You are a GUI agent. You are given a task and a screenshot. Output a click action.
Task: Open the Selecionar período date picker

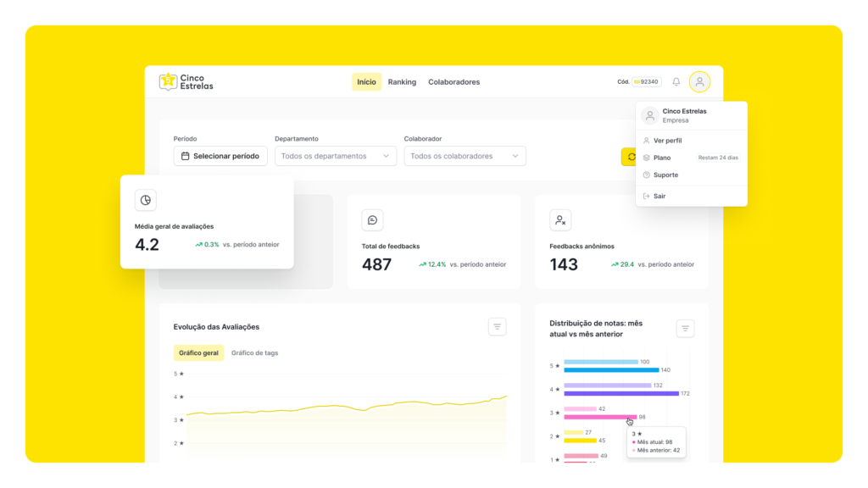click(220, 156)
